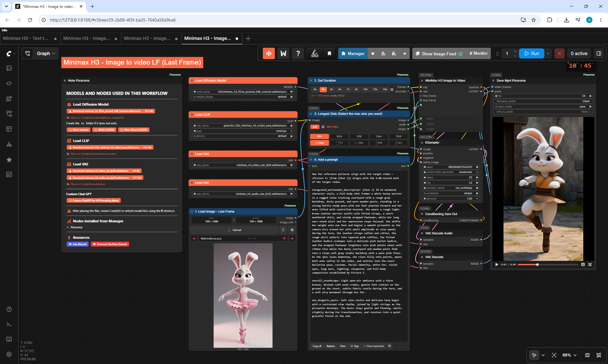Select the 10s duration option
Screen dimensions: 608x364
(x=365, y=89)
